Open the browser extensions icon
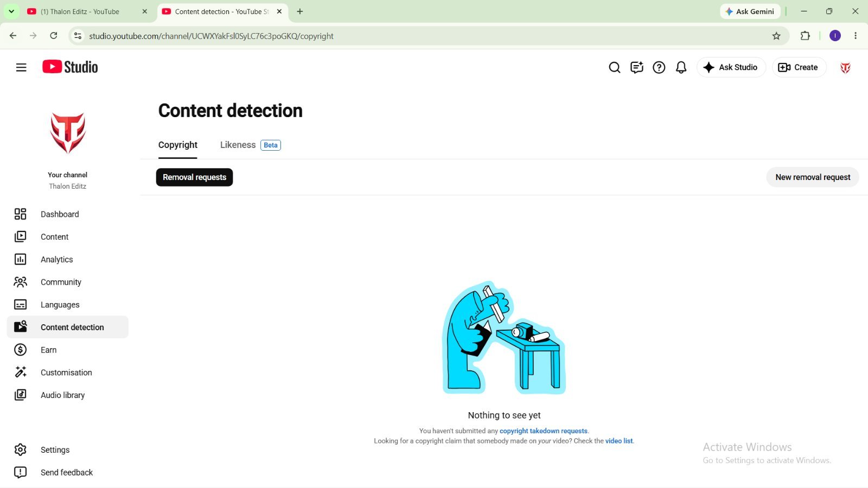868x488 pixels. [805, 36]
